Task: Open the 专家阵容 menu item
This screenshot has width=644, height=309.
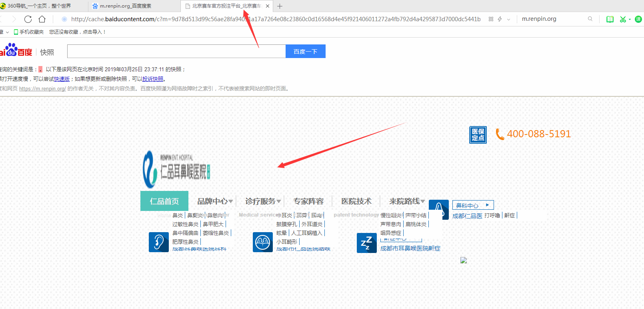Action: coord(308,201)
